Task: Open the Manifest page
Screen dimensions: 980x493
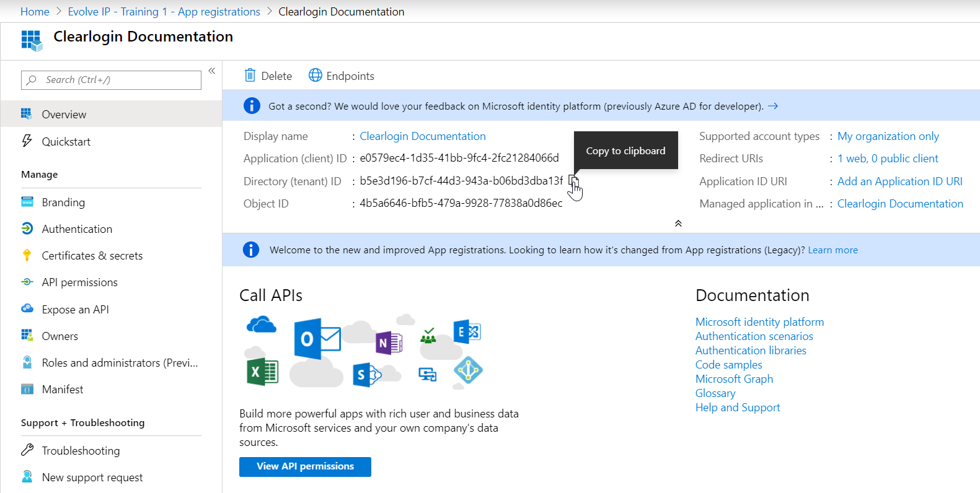Action: tap(63, 390)
